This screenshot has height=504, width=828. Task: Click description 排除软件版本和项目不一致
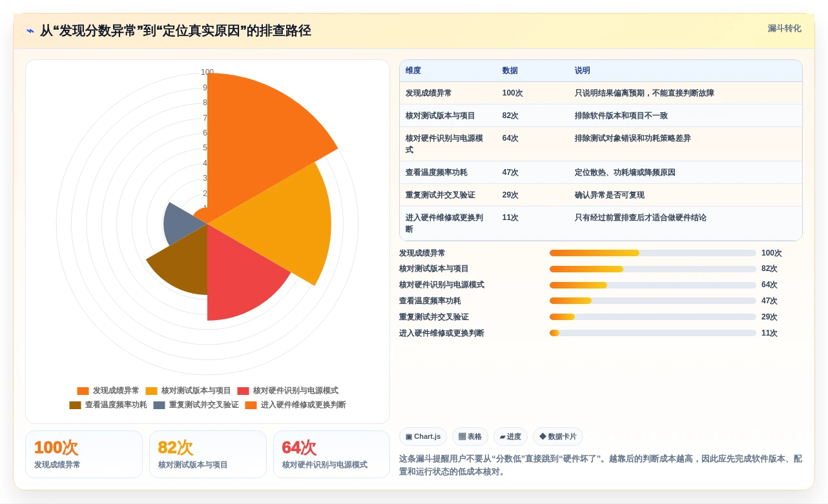click(621, 116)
